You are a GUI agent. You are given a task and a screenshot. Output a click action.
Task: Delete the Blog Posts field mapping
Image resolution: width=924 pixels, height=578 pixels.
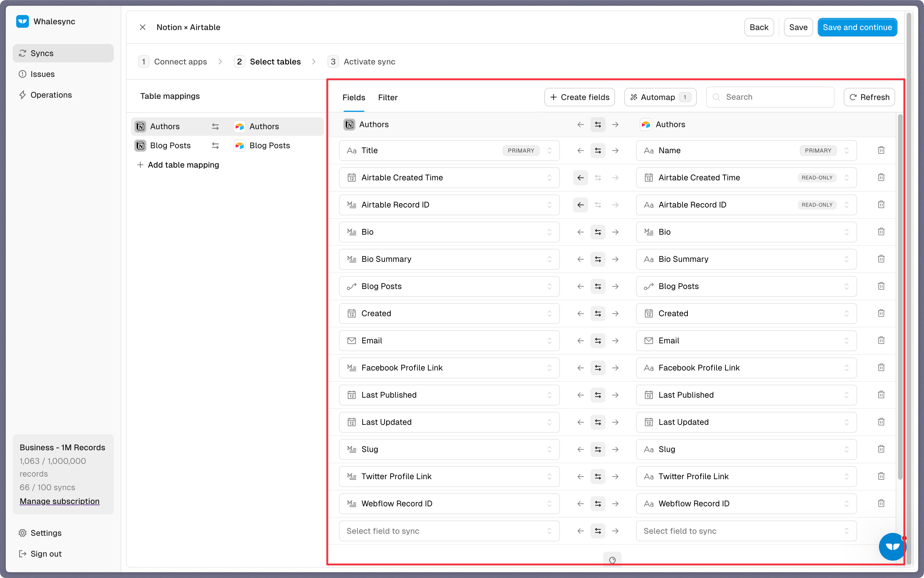point(881,286)
